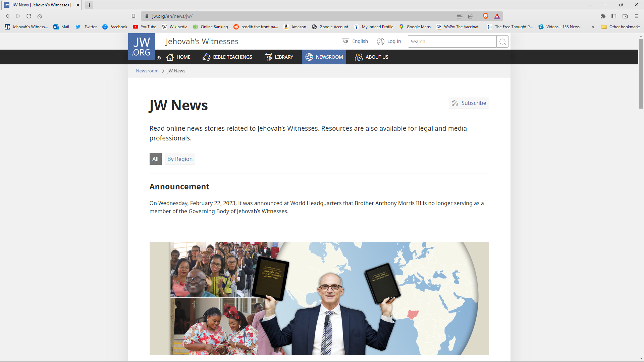Change site language from English
The width and height of the screenshot is (644, 362).
pos(355,41)
